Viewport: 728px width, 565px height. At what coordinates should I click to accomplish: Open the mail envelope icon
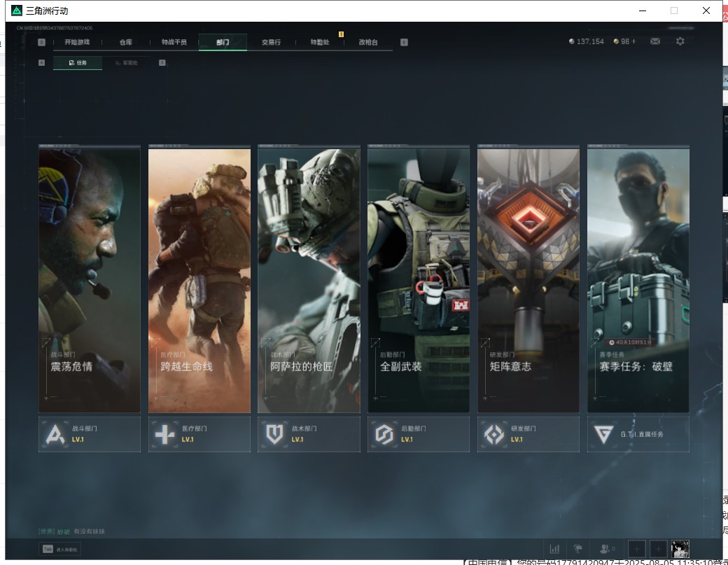coord(655,41)
